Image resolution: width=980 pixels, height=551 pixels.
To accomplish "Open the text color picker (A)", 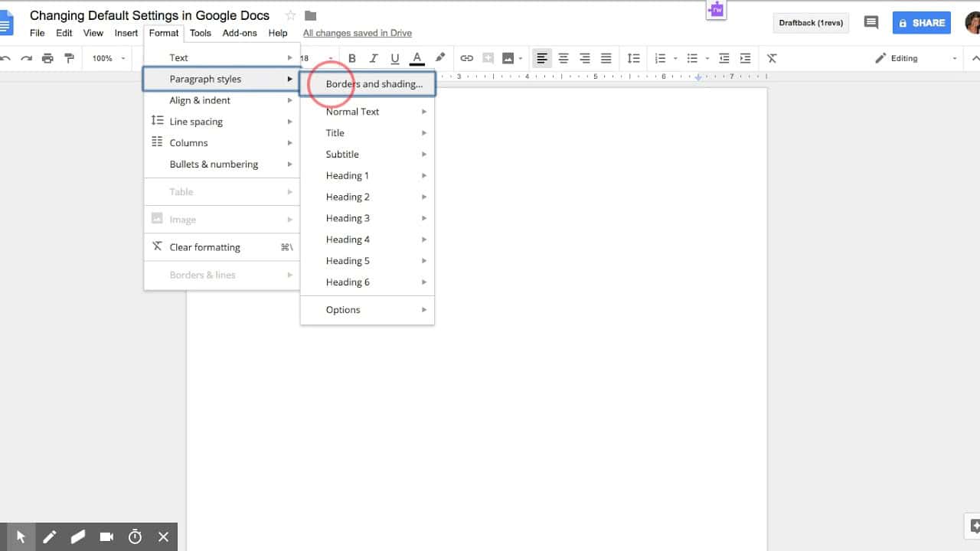I will [417, 58].
